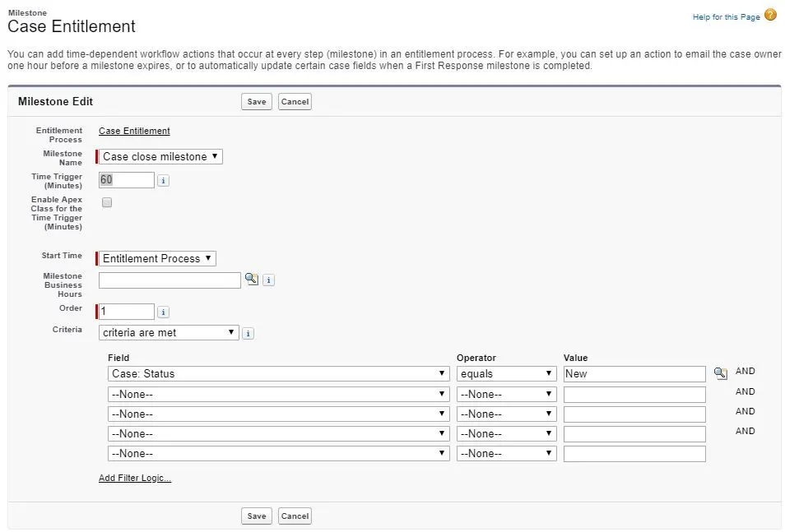Open the Milestone Business Hours lookup magnifier
Screen dimensions: 785x532
[251, 279]
